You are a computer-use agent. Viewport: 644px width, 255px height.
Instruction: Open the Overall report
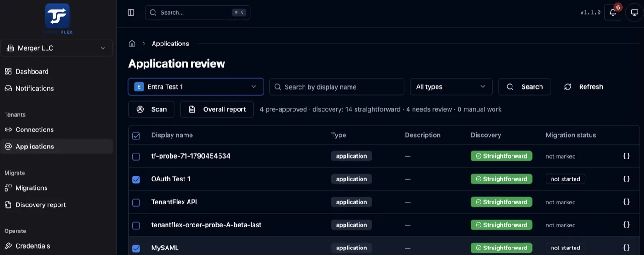[217, 109]
